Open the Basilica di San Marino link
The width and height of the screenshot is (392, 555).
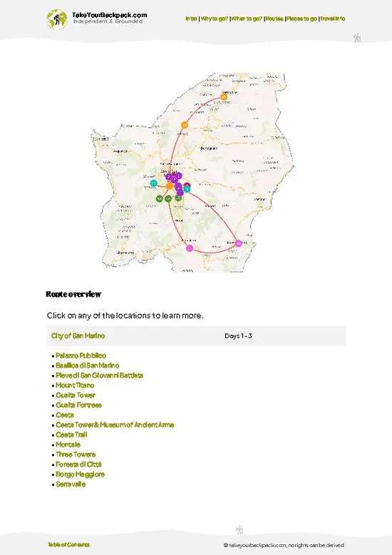pos(88,365)
